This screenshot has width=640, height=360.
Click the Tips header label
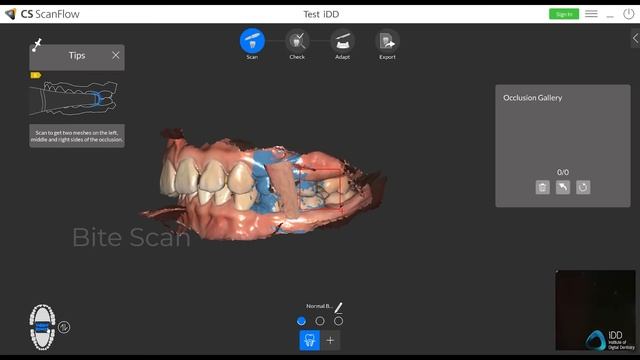(x=77, y=55)
